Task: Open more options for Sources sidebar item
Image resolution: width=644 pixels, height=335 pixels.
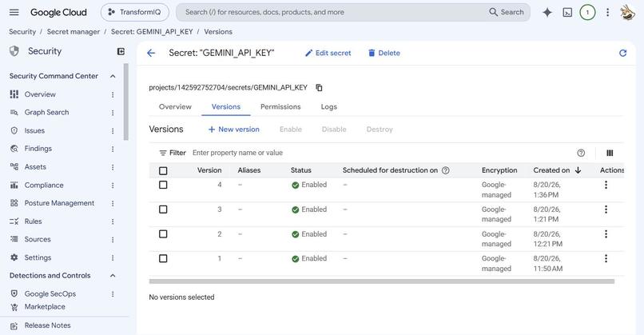Action: [x=113, y=240]
